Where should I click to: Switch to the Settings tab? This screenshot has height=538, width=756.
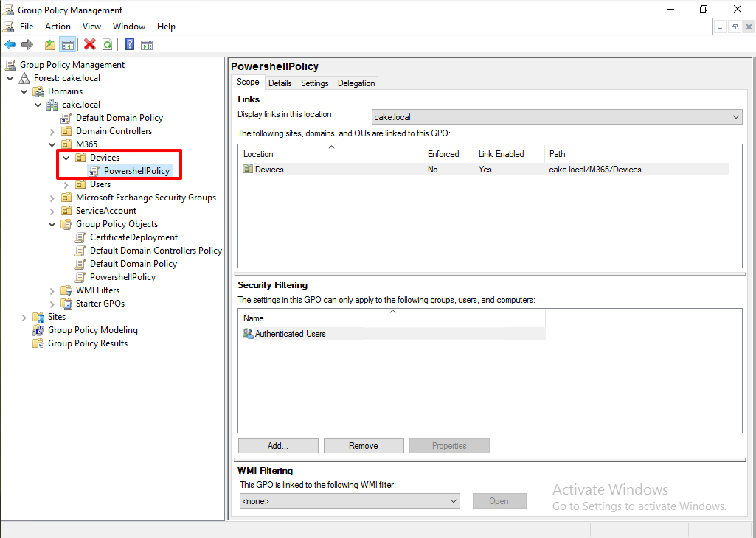[315, 83]
